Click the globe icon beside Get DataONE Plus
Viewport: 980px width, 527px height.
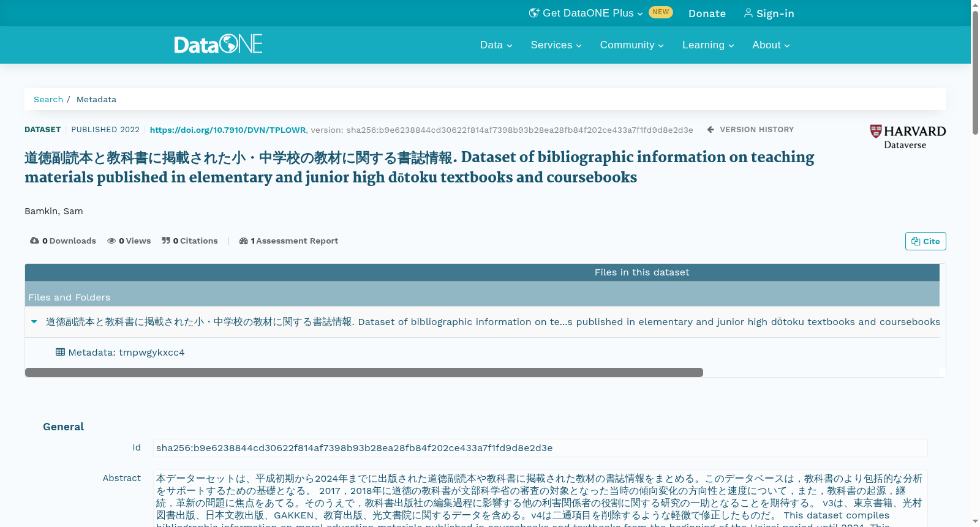534,13
